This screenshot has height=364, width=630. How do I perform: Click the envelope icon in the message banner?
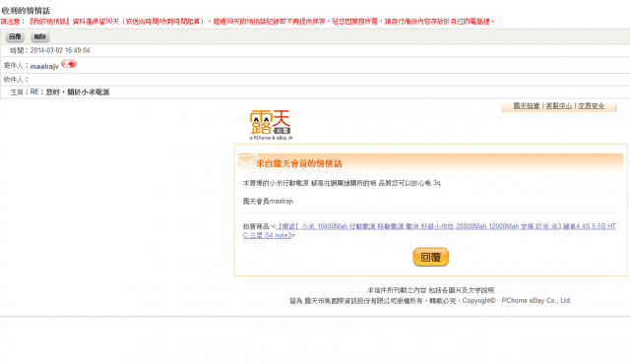click(x=248, y=161)
